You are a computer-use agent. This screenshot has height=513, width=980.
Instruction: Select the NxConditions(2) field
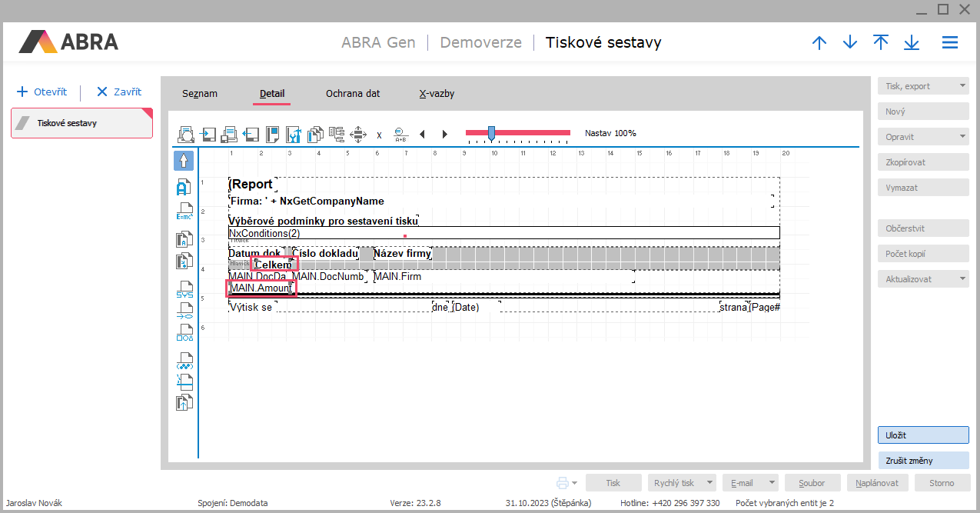504,233
